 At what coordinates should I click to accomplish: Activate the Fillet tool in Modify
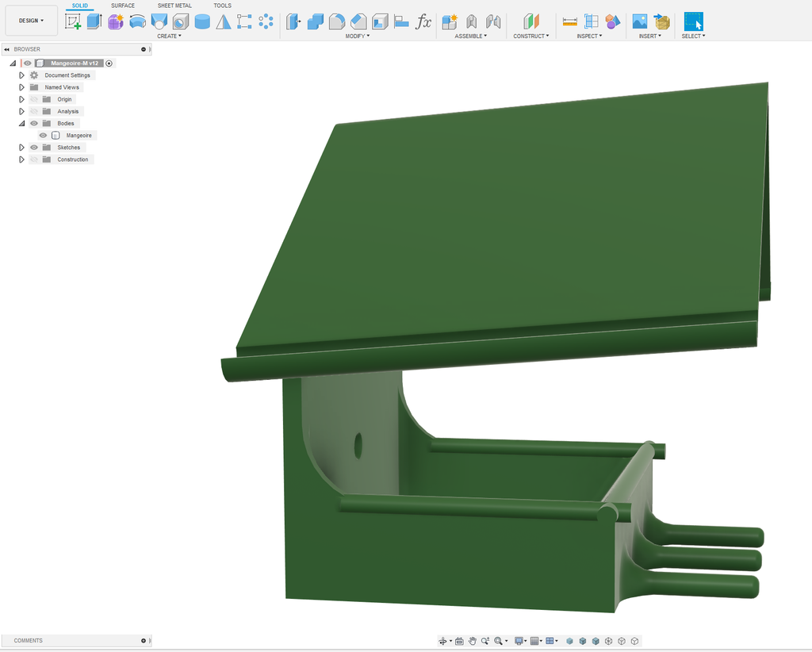pos(337,21)
